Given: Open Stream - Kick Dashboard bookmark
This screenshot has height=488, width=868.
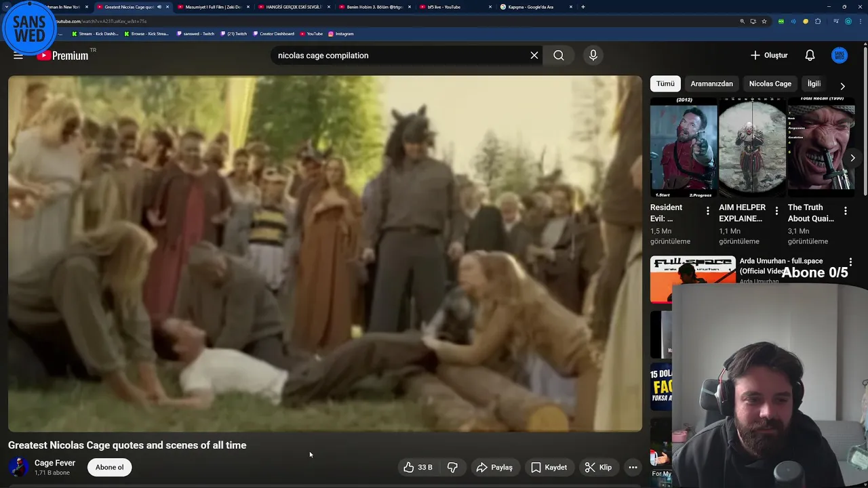Looking at the screenshot, I should pos(95,33).
